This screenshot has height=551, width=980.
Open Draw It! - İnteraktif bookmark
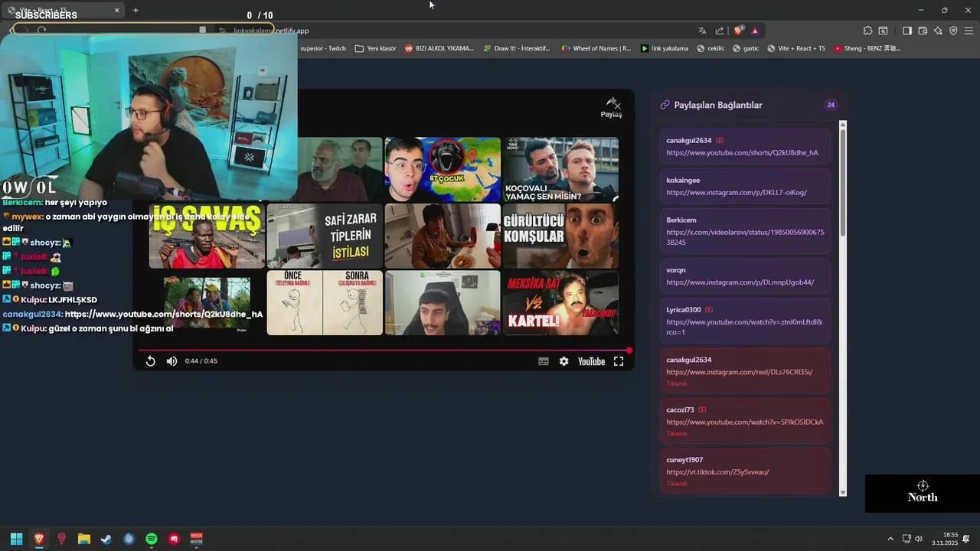tap(517, 48)
